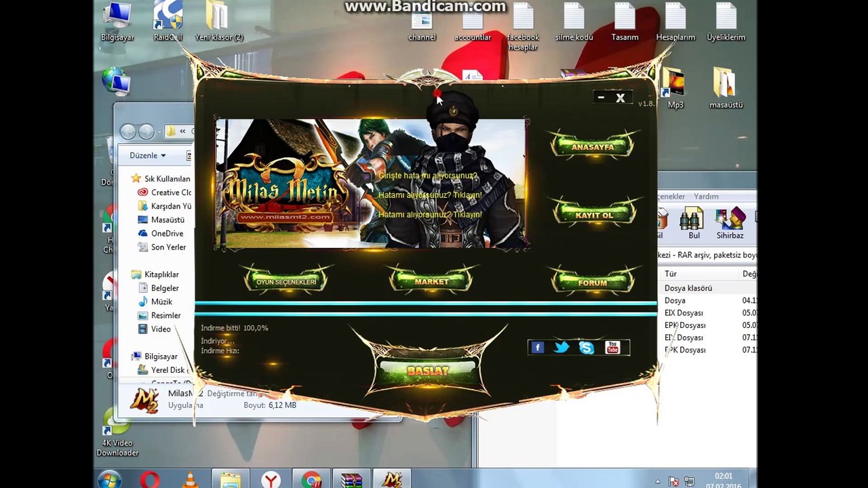Select the 'masaüstü' desktop folder

coord(726,89)
